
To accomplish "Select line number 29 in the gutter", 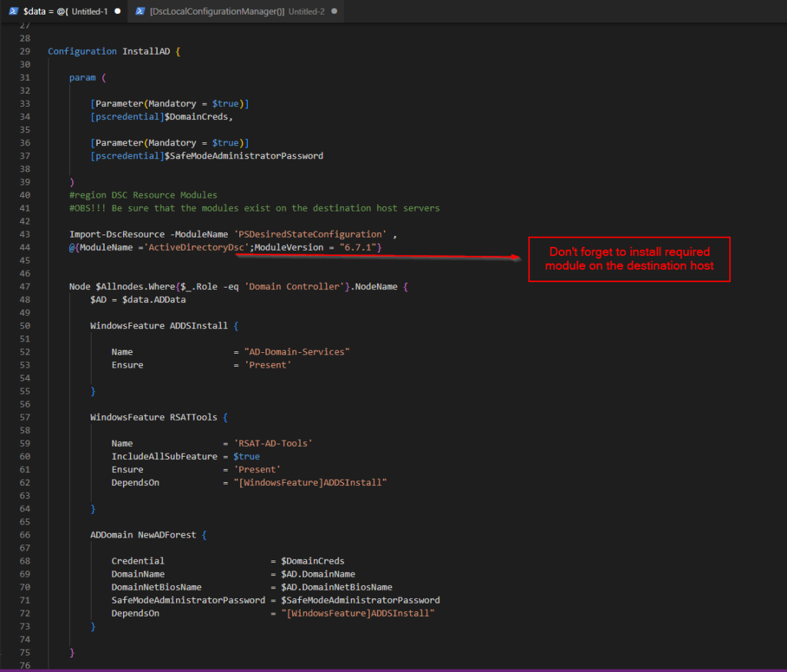I will pyautogui.click(x=25, y=52).
